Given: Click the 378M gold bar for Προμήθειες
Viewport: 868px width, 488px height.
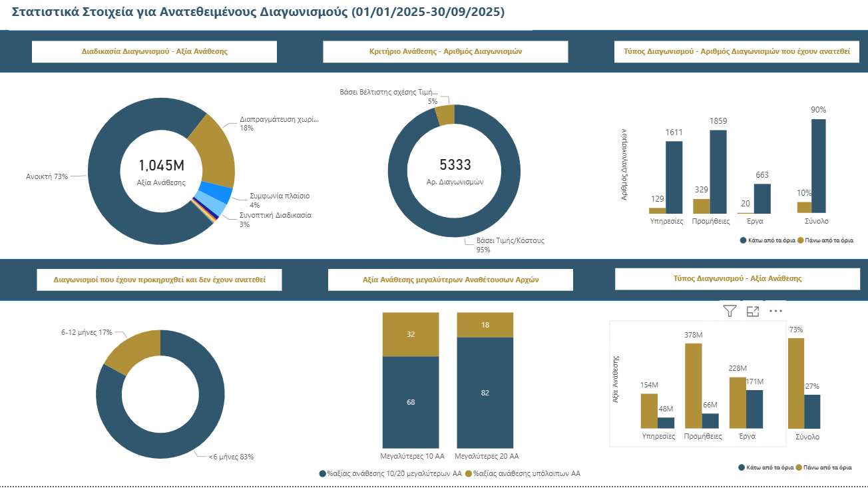Looking at the screenshot, I should (693, 385).
